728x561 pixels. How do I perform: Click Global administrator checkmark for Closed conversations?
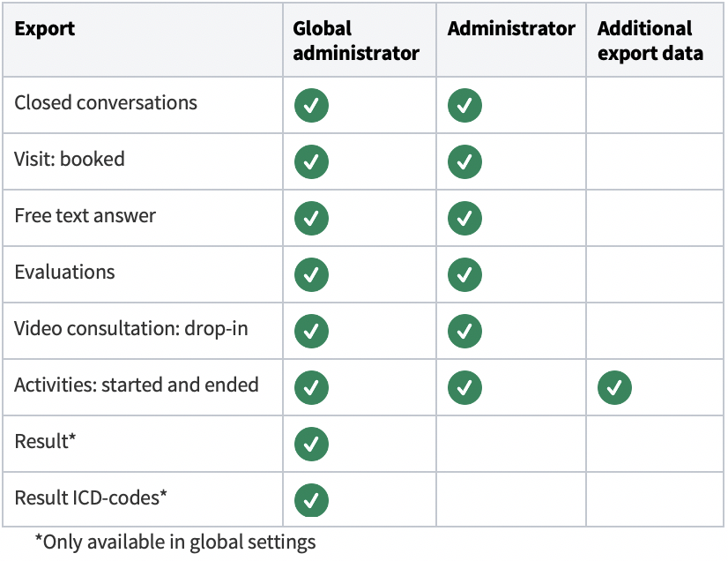pyautogui.click(x=311, y=106)
